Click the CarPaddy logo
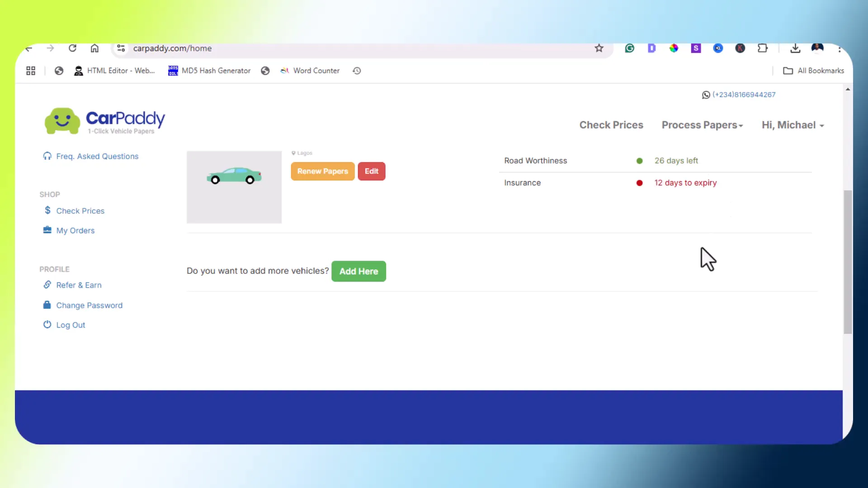The width and height of the screenshot is (868, 488). (x=105, y=121)
